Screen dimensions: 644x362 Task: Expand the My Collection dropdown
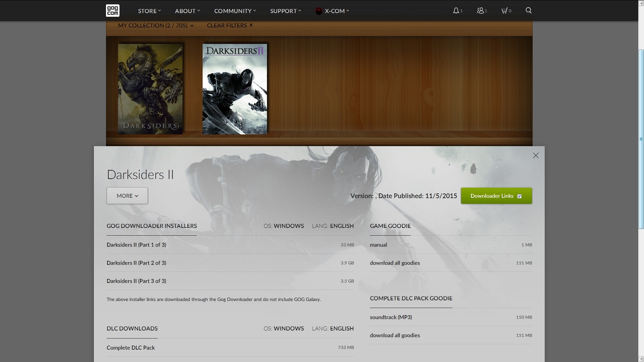click(x=156, y=25)
